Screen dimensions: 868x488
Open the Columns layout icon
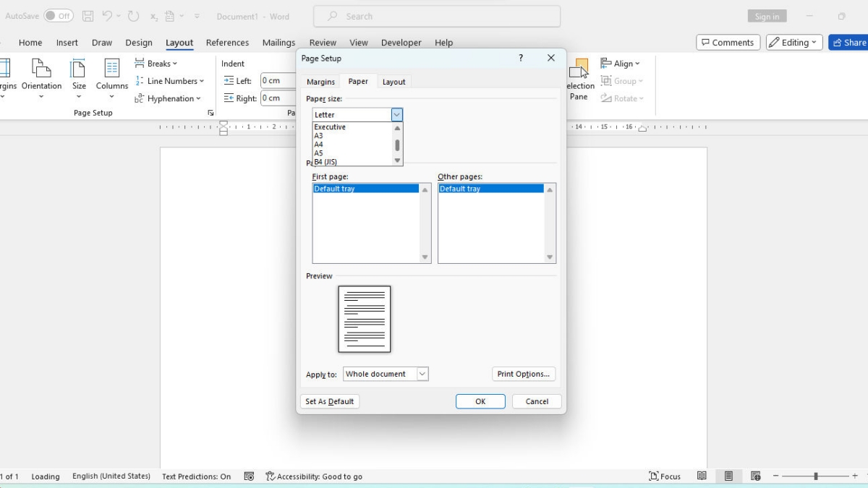click(112, 69)
